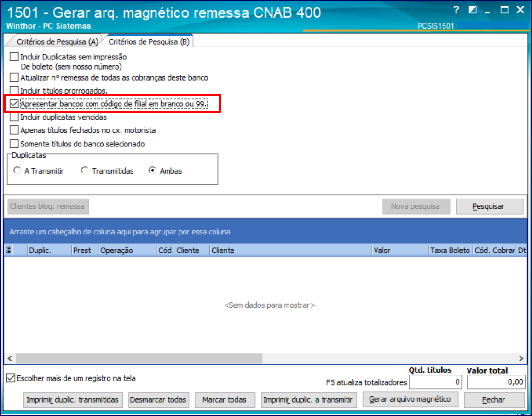Open grid column chooser icon
The height and width of the screenshot is (416, 532).
coord(9,250)
